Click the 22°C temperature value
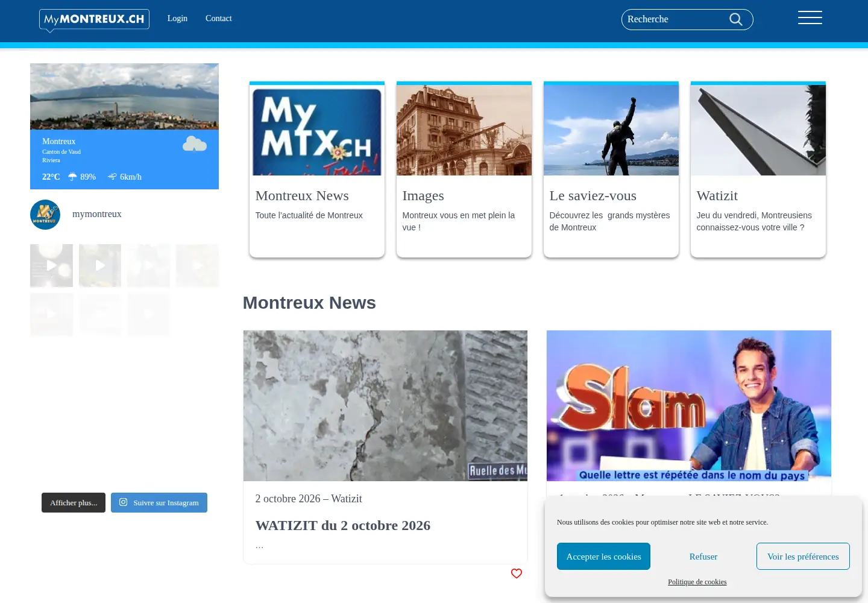Screen dimensions: 868x603 51,177
